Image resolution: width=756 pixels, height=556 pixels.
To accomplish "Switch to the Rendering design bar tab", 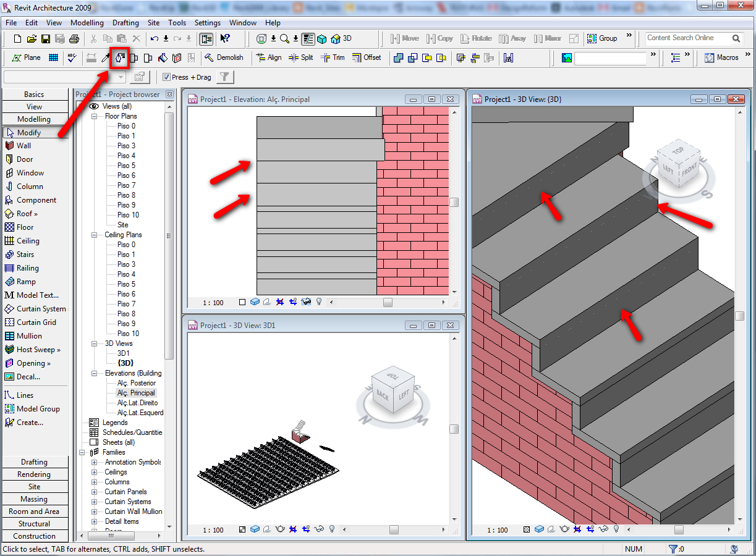I will [x=34, y=474].
